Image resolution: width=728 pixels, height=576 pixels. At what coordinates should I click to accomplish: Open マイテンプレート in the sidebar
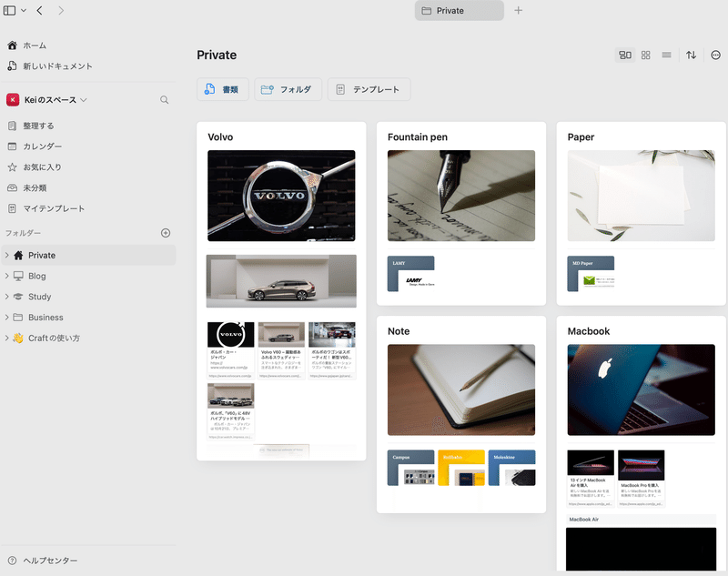click(x=54, y=208)
